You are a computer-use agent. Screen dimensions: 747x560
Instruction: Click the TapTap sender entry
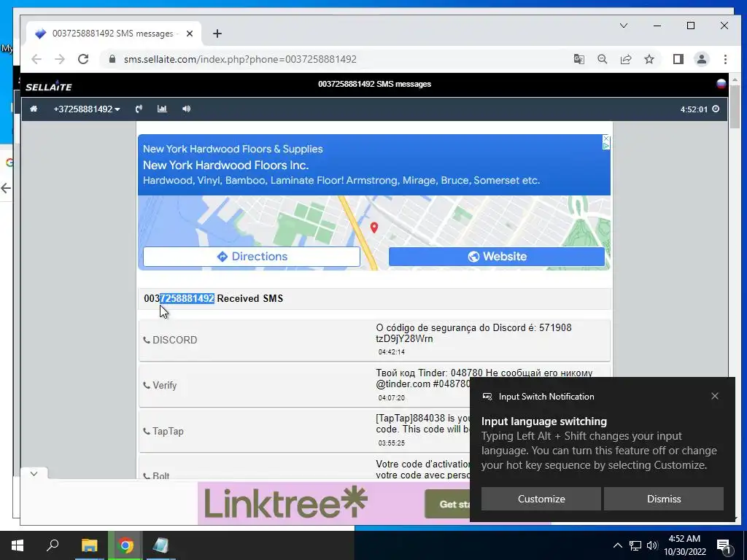click(163, 431)
